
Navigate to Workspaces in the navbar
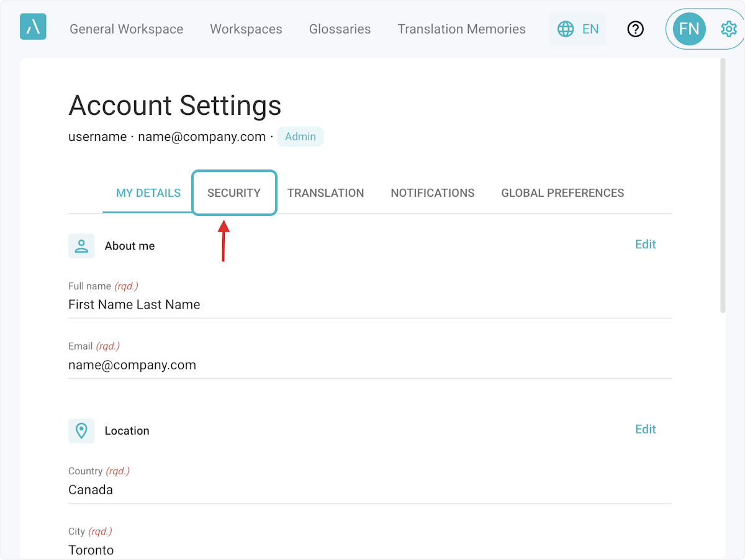[x=246, y=29]
